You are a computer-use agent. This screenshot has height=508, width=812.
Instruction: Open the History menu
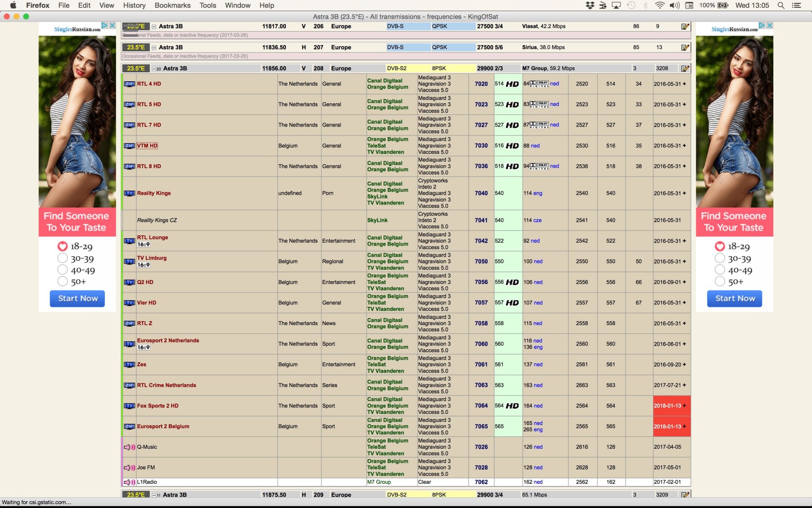pos(134,6)
